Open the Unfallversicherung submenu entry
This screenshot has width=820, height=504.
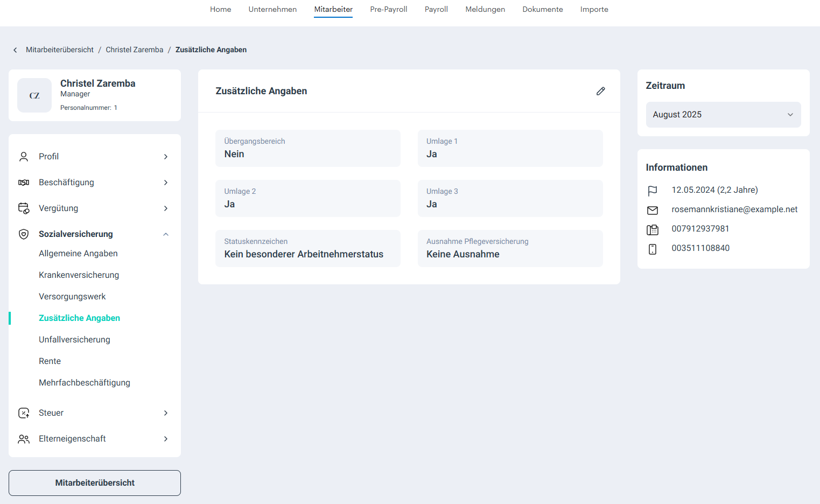coord(74,340)
